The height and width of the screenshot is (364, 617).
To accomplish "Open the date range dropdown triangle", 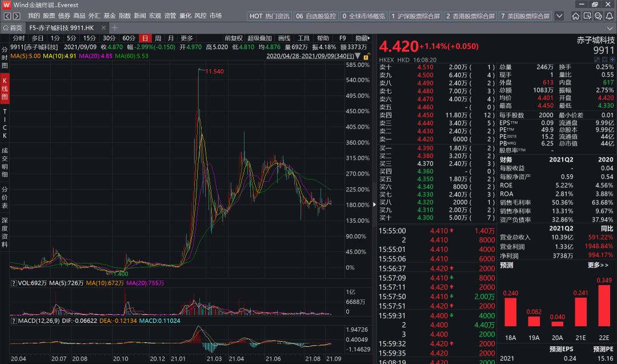I will coord(357,56).
